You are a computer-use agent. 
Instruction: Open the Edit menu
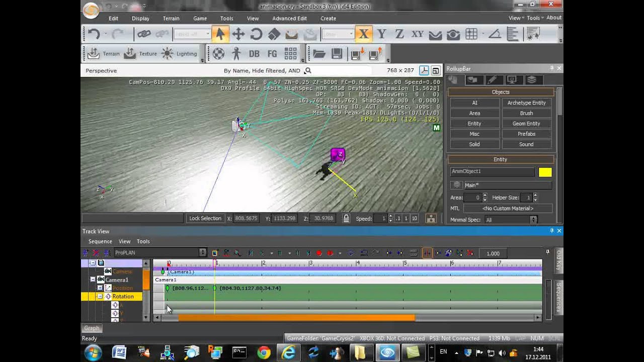[x=113, y=18]
